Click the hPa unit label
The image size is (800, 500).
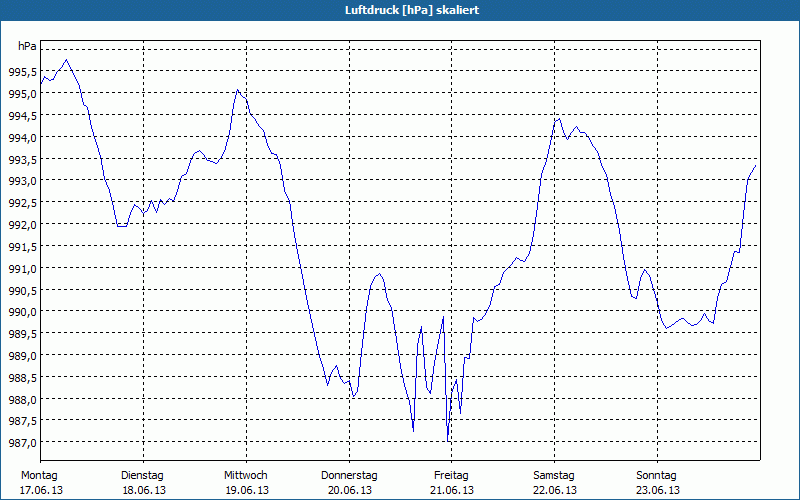coord(27,46)
